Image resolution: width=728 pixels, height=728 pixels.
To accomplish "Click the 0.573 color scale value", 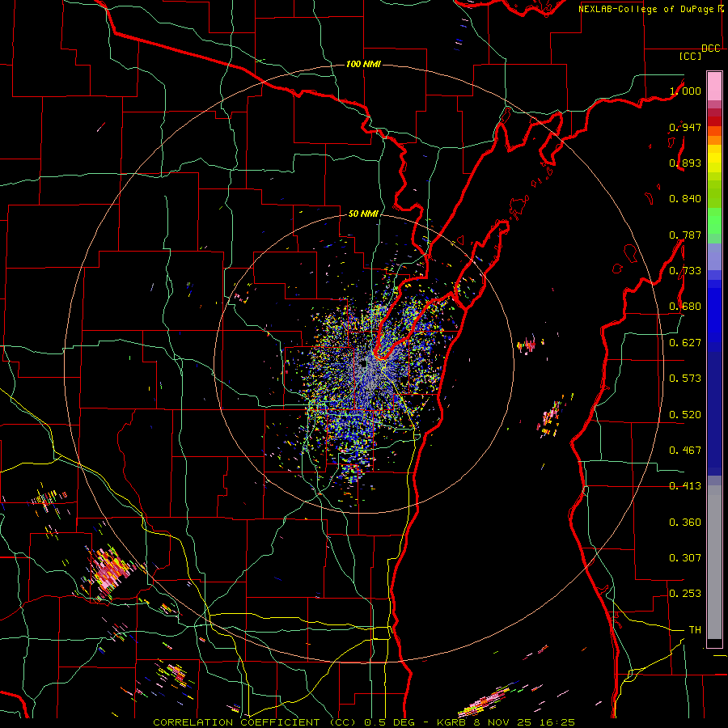I will pyautogui.click(x=685, y=379).
